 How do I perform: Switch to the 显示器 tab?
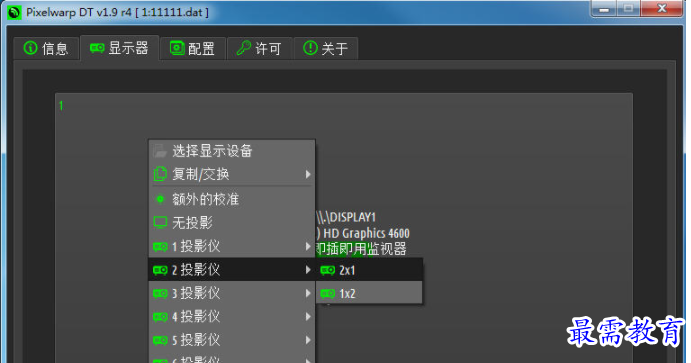[x=119, y=48]
